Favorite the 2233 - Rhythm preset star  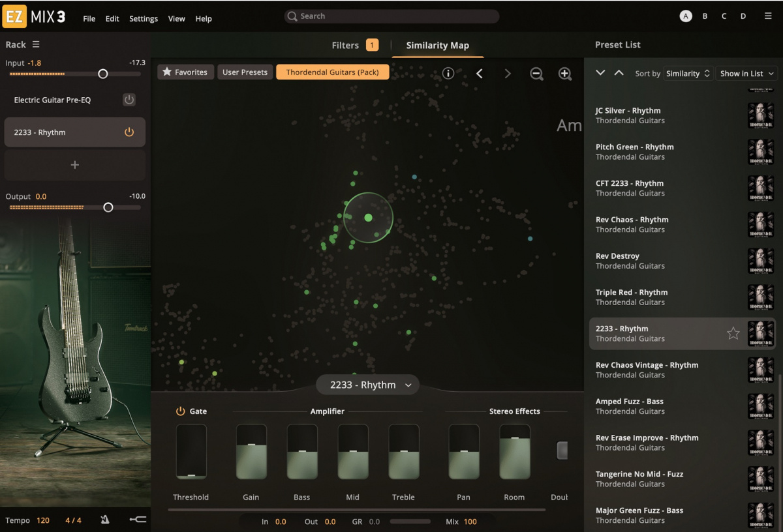(x=733, y=334)
